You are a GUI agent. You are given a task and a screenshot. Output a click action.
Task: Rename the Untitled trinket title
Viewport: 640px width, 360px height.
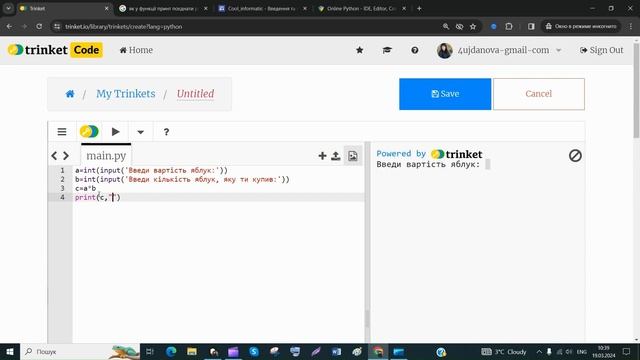196,94
